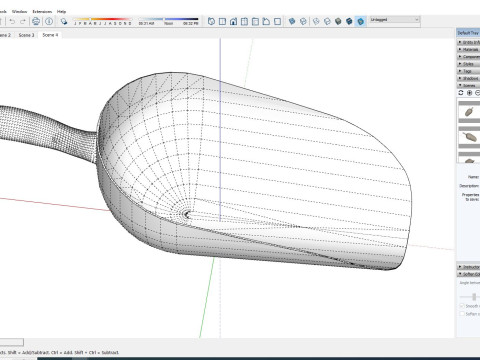The image size is (480, 360).
Task: Click the Undo arrow icon
Action: (12, 22)
